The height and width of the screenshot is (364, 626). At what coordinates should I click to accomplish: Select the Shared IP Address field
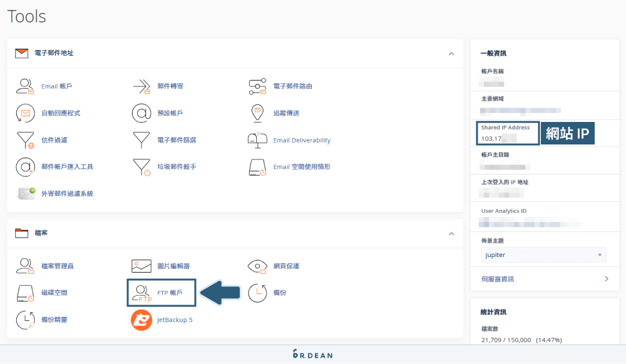pyautogui.click(x=506, y=133)
